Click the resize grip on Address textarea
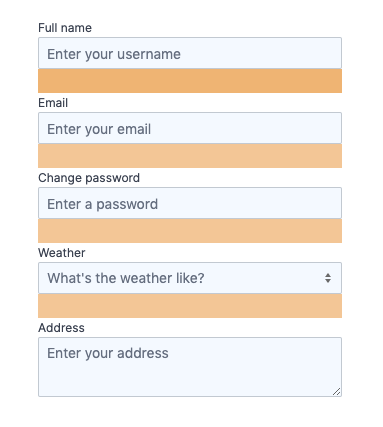383x427 pixels. point(337,392)
